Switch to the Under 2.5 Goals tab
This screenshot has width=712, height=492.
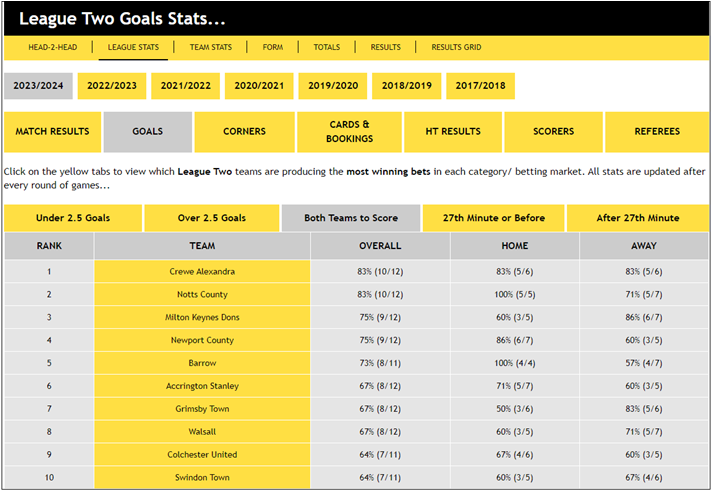[73, 218]
